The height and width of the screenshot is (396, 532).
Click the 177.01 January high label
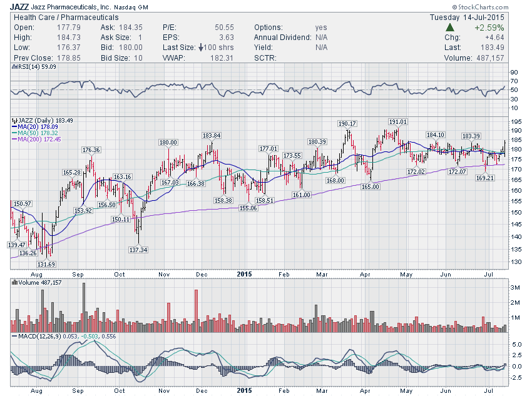tap(269, 148)
